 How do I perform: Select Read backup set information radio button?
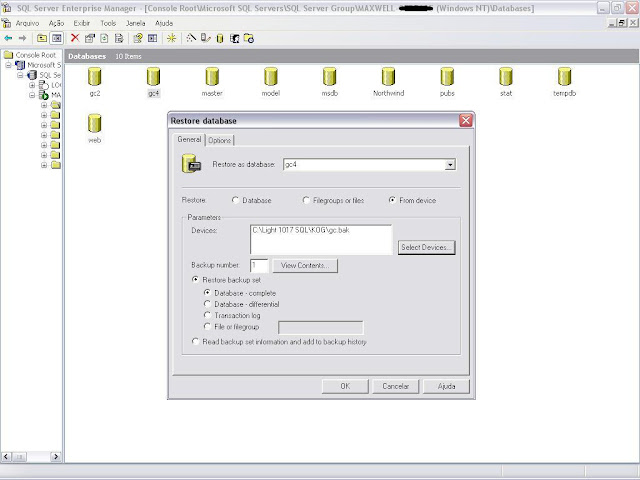pos(196,342)
